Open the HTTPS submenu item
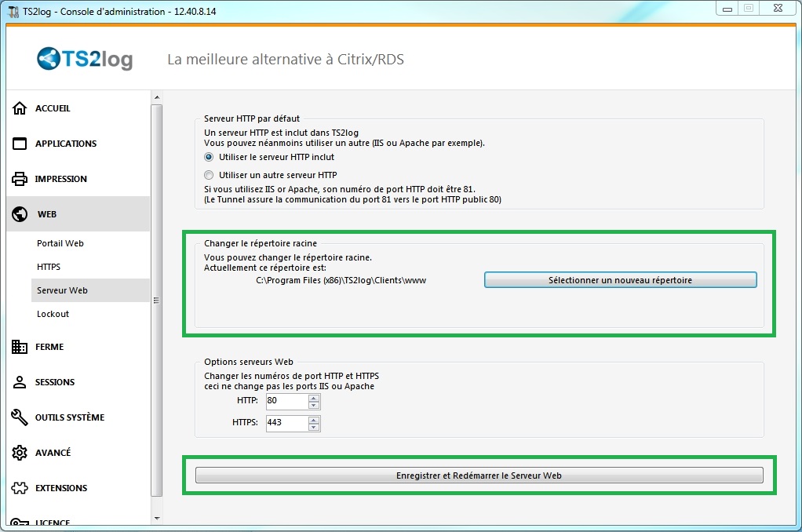The image size is (802, 532). point(49,267)
